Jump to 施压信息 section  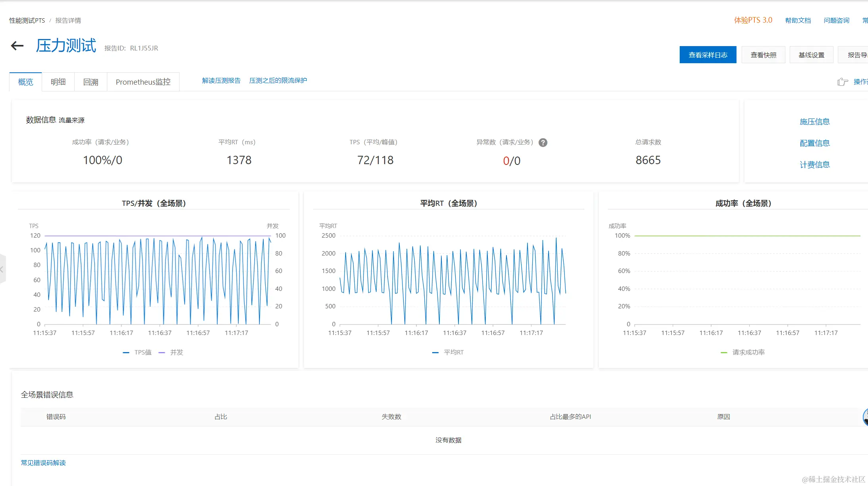[814, 122]
